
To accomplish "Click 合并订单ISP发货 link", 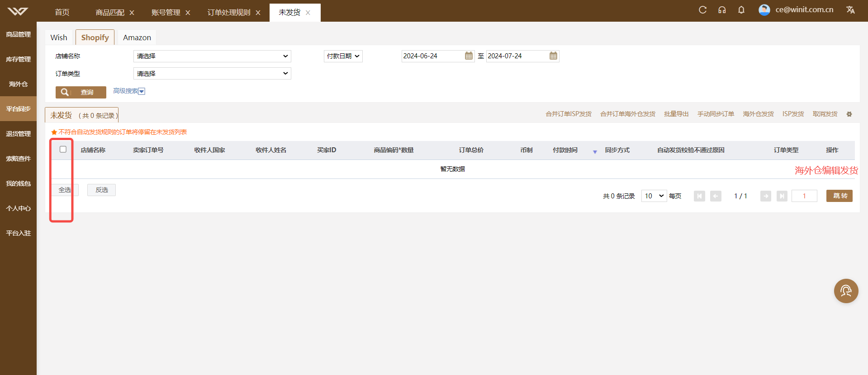I will click(x=569, y=114).
